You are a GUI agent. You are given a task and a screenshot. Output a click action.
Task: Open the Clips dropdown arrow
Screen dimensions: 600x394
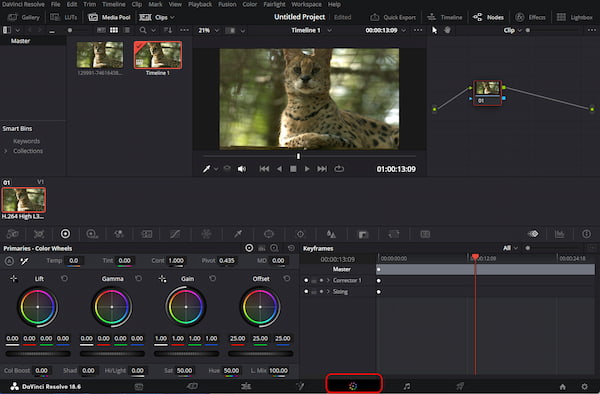coord(172,18)
